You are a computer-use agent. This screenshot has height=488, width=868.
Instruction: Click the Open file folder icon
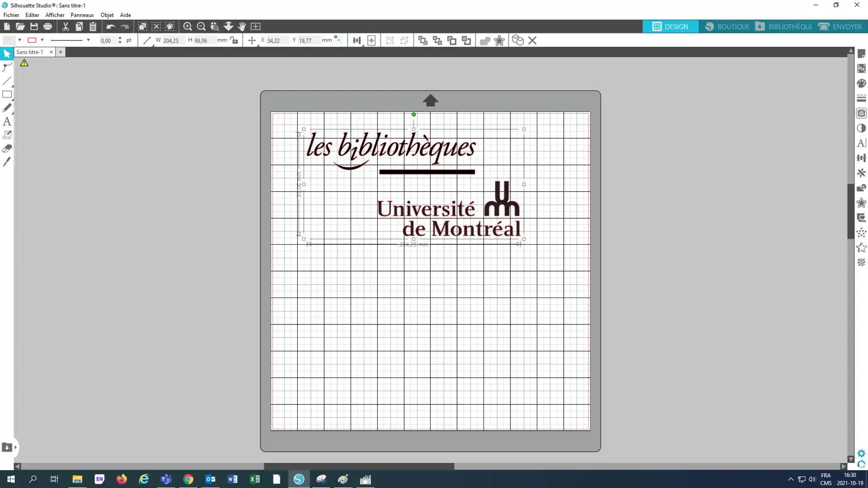[20, 26]
